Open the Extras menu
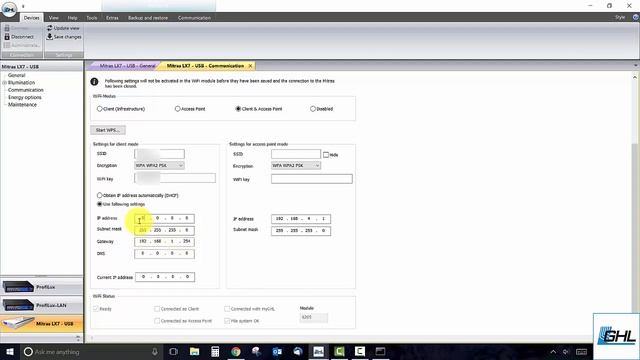640x360 pixels. click(x=112, y=18)
